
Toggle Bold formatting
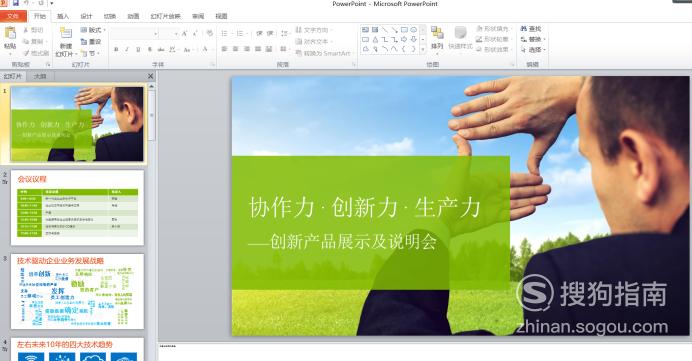[116, 49]
